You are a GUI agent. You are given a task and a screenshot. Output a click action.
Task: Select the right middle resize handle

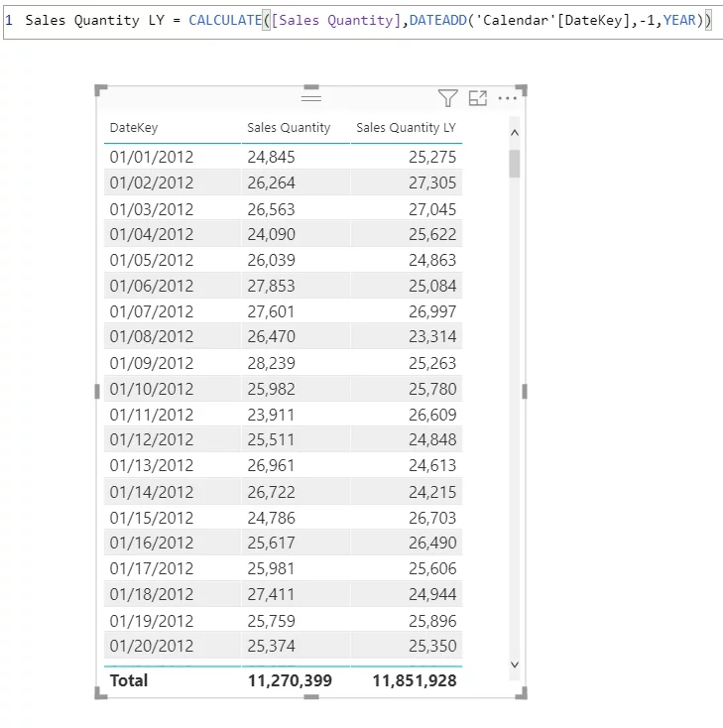click(525, 392)
